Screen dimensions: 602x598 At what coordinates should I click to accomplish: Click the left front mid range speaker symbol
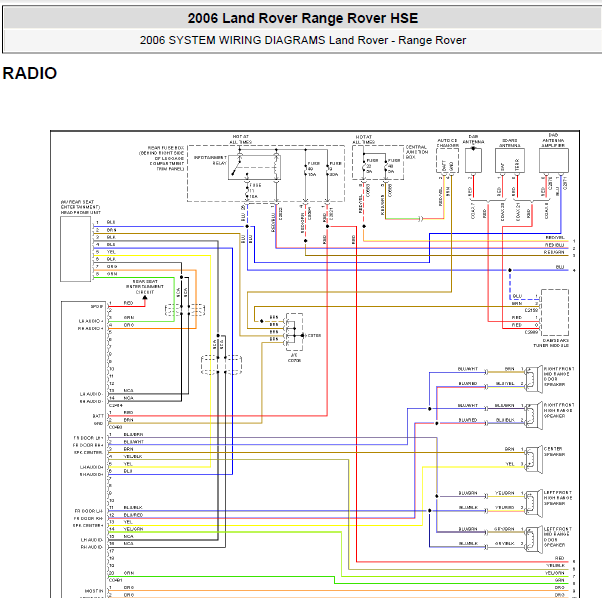coord(534,540)
